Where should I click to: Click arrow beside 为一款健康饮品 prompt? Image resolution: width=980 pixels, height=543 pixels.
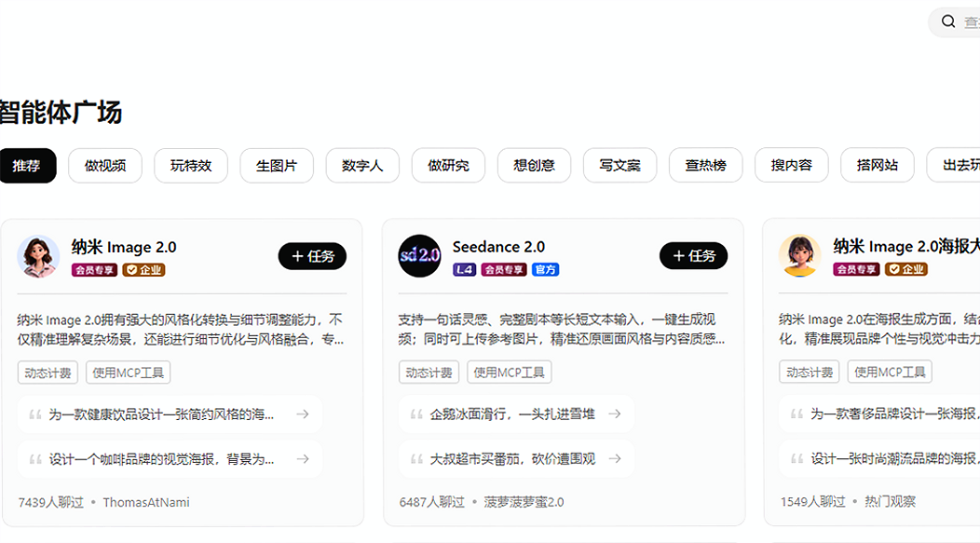[x=303, y=414]
